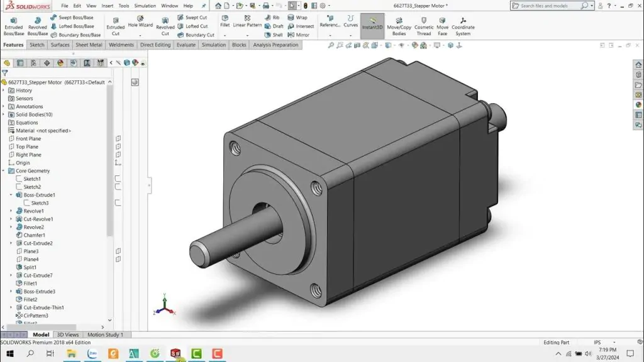Expand the Solid Bodies(10) folder
Screen dimensions: 644x362
[4, 114]
